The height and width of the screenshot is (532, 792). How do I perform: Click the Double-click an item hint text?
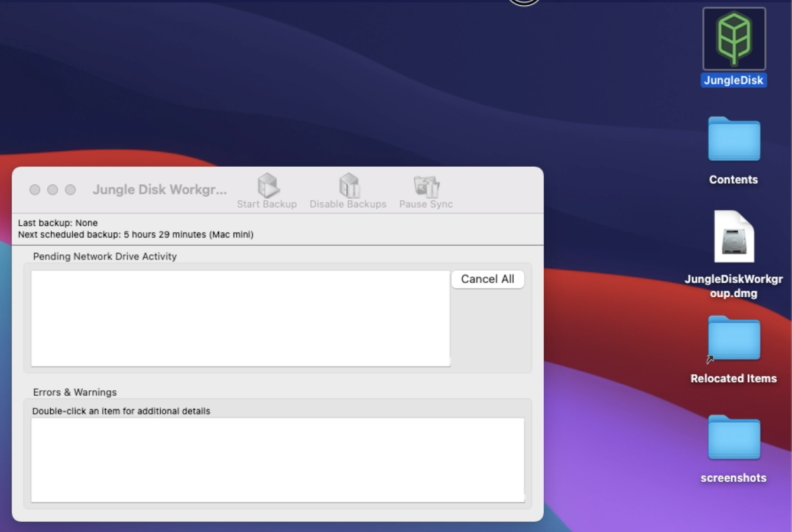121,411
